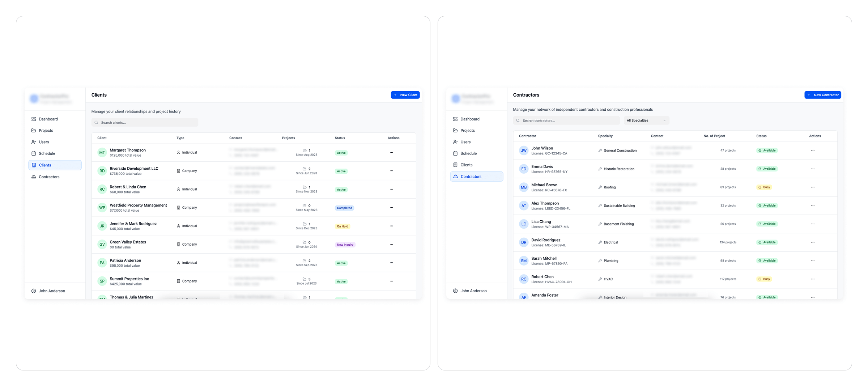Screen dimensions: 868x386
Task: Expand the All Specialties dropdown
Action: [x=646, y=120]
